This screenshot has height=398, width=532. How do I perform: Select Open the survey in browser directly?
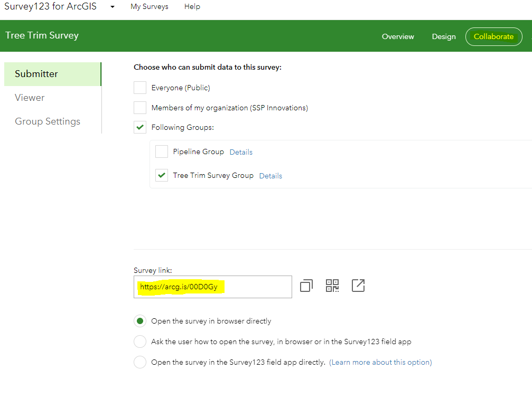click(x=140, y=321)
